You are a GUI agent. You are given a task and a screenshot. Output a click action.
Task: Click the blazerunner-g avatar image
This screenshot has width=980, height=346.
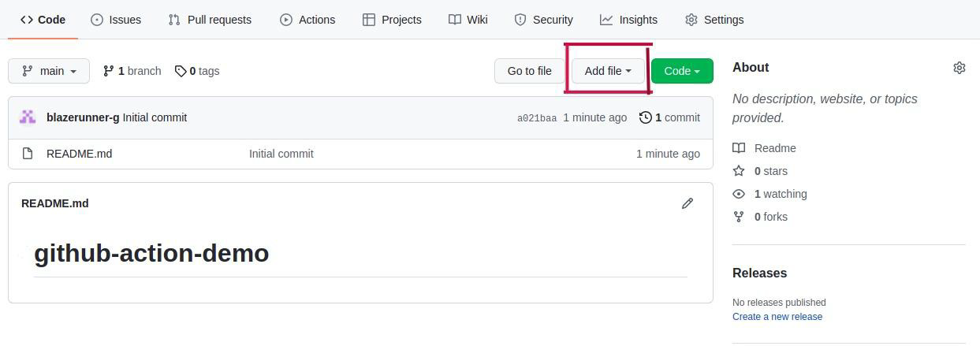pyautogui.click(x=28, y=117)
